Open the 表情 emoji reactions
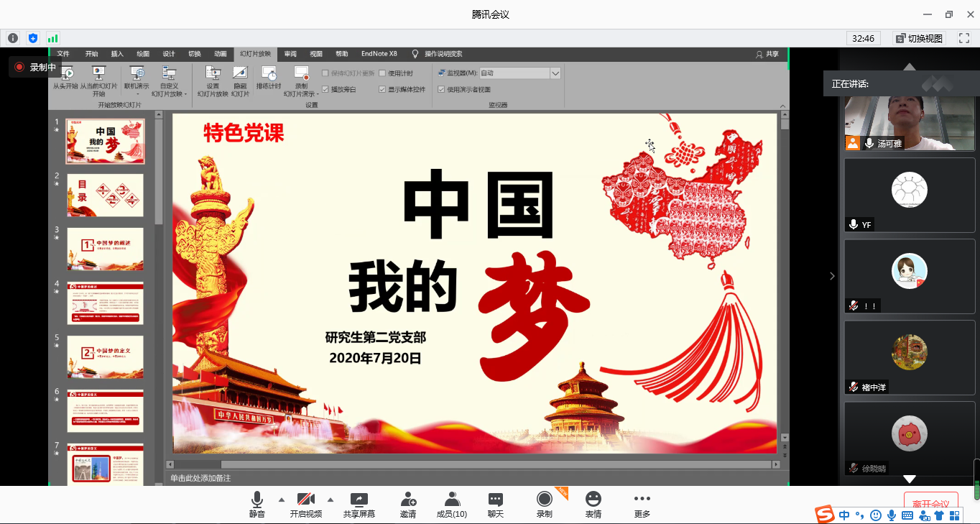This screenshot has width=980, height=524. coord(593,500)
